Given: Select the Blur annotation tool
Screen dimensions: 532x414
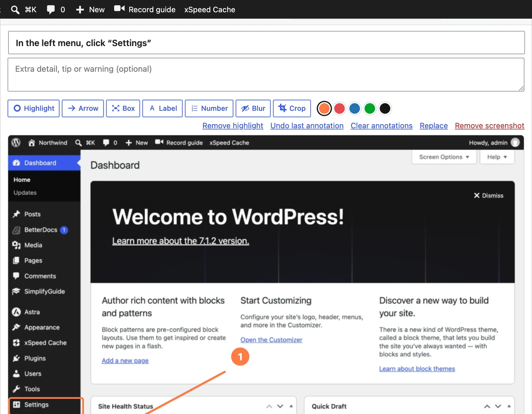Looking at the screenshot, I should (x=253, y=108).
